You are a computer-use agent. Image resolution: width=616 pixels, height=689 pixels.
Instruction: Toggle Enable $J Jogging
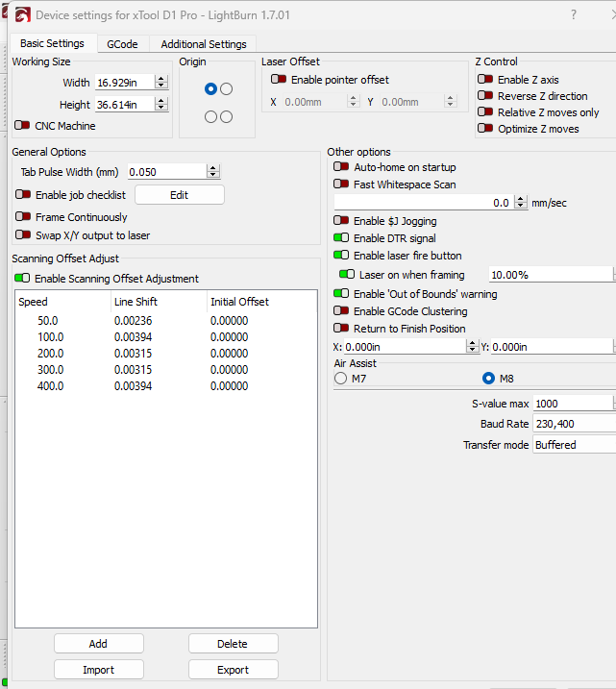[341, 220]
